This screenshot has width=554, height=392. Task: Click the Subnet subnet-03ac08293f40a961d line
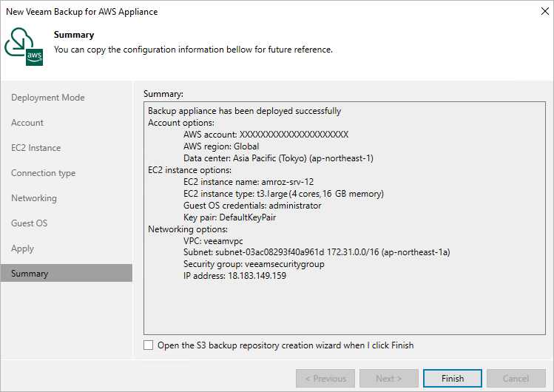click(x=317, y=252)
